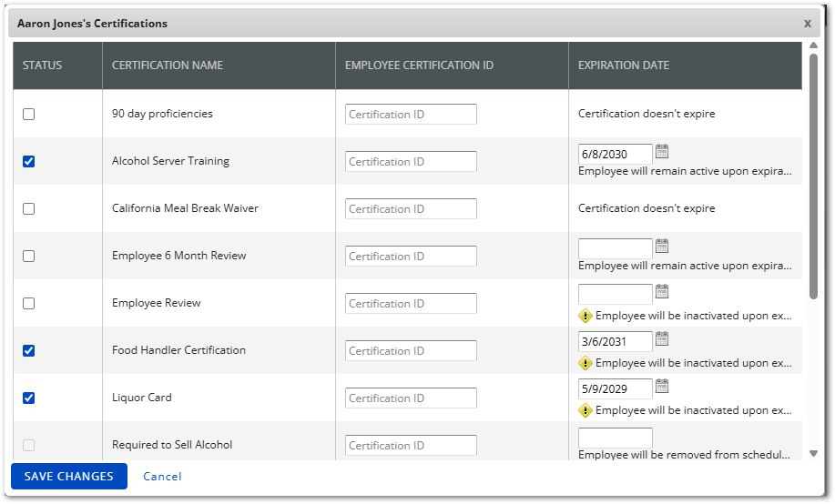835x504 pixels.
Task: Check the Employee Review checkbox
Action: click(29, 303)
